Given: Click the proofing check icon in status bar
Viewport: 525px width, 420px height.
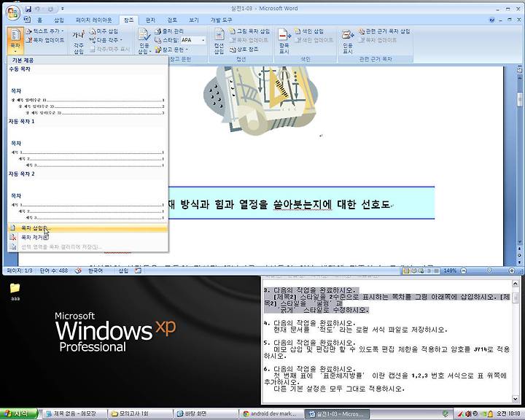Looking at the screenshot, I should [x=78, y=271].
